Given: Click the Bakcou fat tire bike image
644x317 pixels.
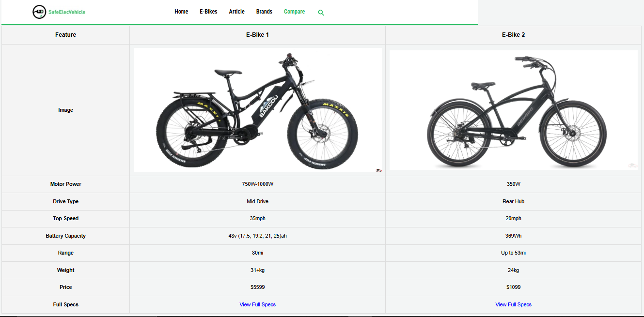Looking at the screenshot, I should 257,110.
